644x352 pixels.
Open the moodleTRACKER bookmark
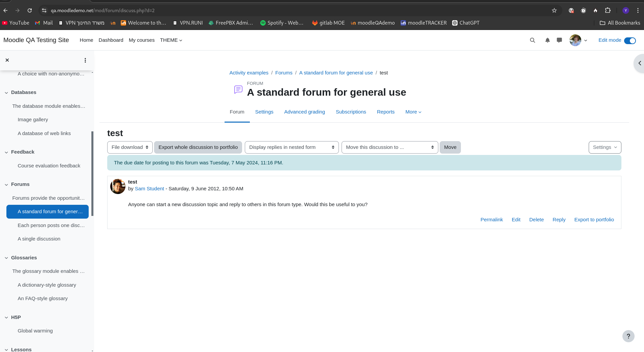click(423, 23)
